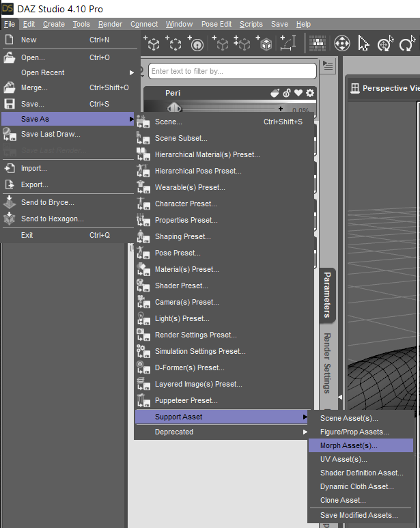Select Dynamic Cloth Asset... entry

coord(361,486)
